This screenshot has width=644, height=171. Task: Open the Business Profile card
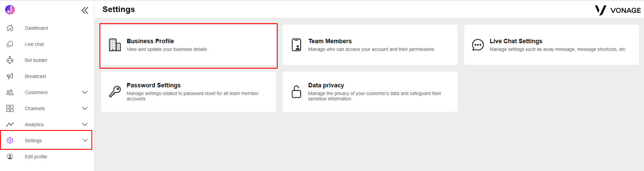coord(188,45)
